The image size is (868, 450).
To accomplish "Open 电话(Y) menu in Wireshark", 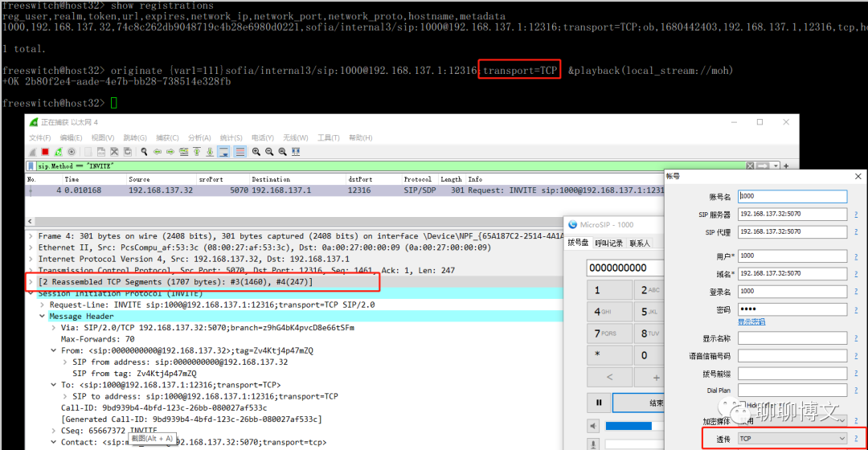I will pos(262,138).
